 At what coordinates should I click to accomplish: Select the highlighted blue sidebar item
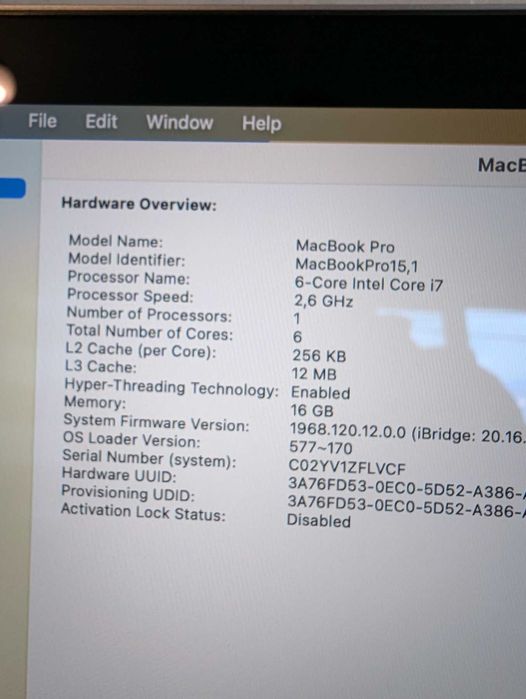12,188
